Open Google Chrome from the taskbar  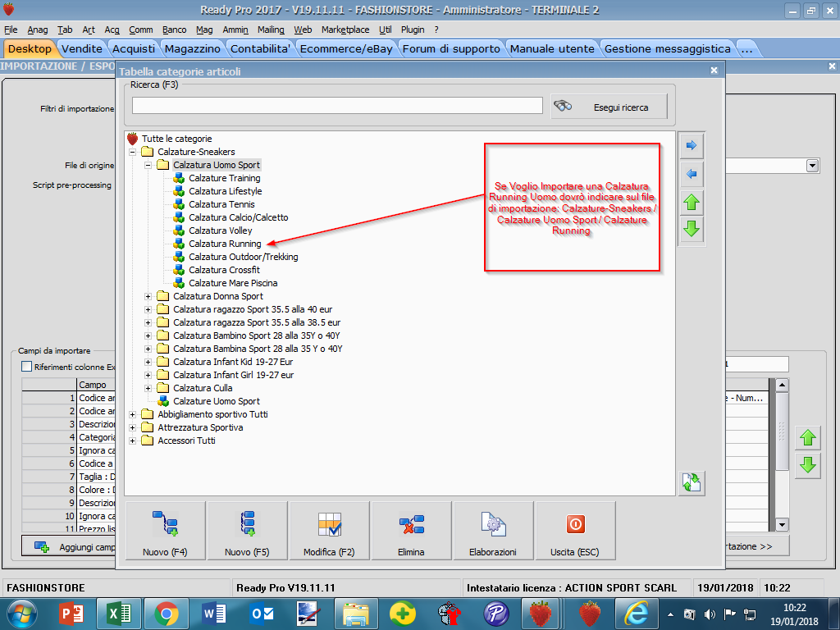click(x=166, y=614)
